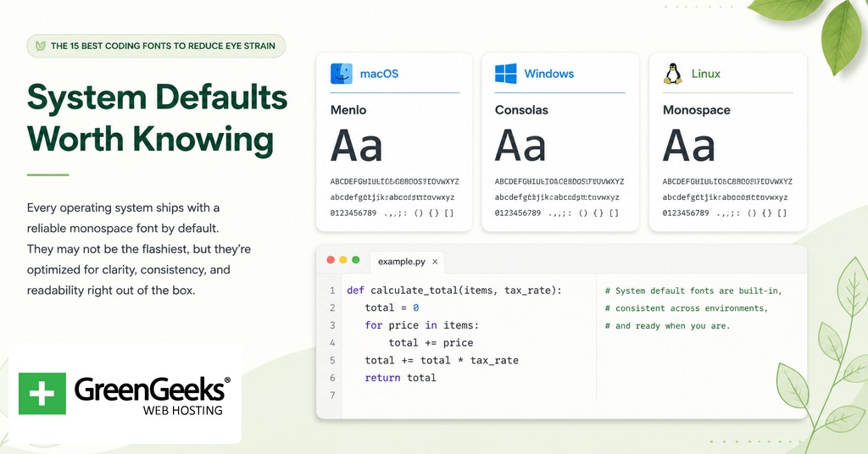
Task: Click the Linux Tux penguin icon
Action: 672,74
